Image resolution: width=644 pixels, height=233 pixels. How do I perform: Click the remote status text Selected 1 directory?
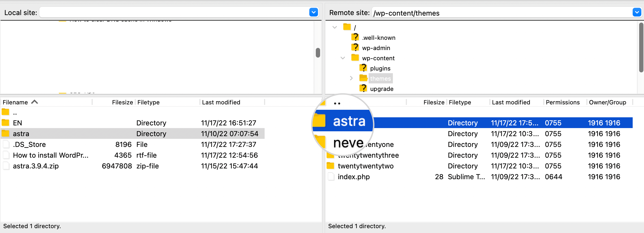coord(357,226)
